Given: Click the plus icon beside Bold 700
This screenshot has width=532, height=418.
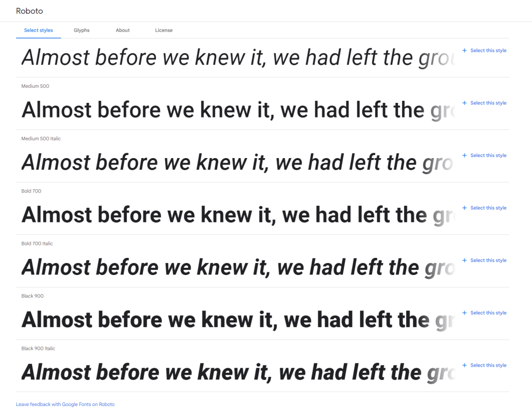Looking at the screenshot, I should 464,208.
